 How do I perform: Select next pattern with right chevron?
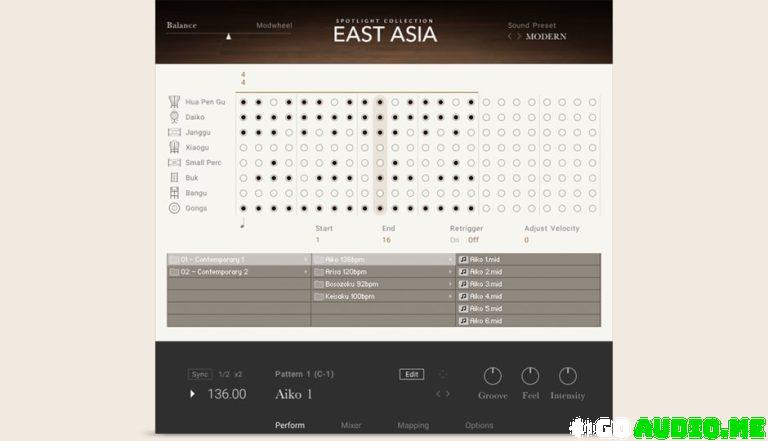coord(447,393)
